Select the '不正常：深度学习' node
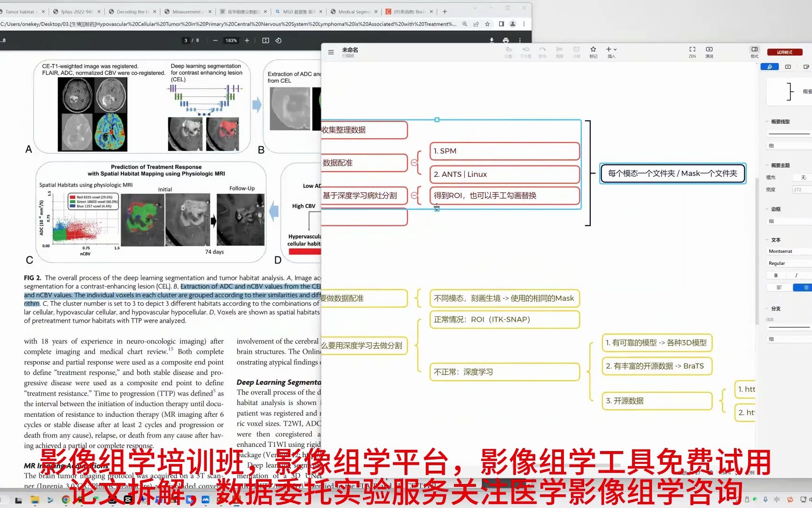The image size is (812, 508). [x=505, y=372]
